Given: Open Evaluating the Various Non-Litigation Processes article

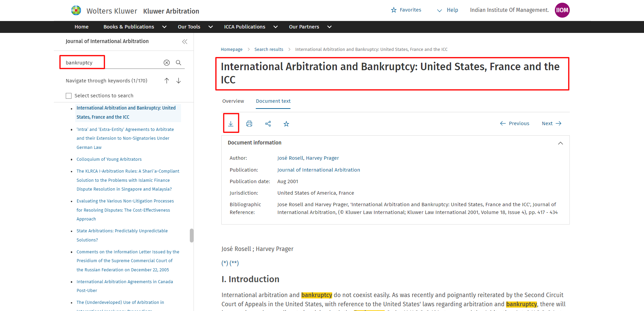Looking at the screenshot, I should click(125, 210).
